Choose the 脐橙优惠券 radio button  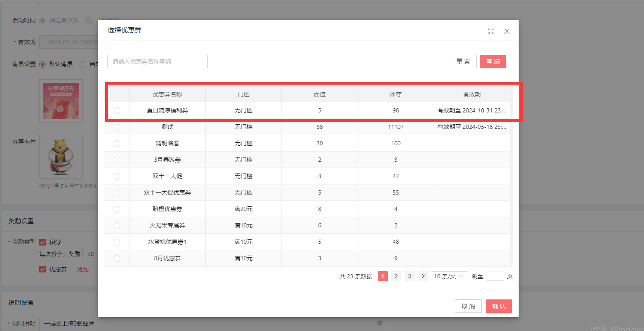(117, 209)
